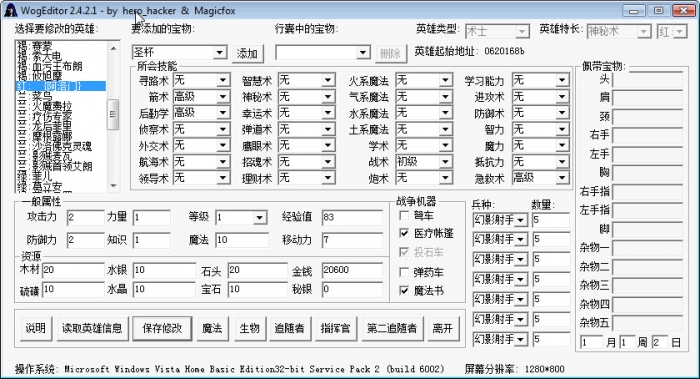The height and width of the screenshot is (379, 700).
Task: Open the 抵抗力 skill dropdown
Action: [562, 162]
